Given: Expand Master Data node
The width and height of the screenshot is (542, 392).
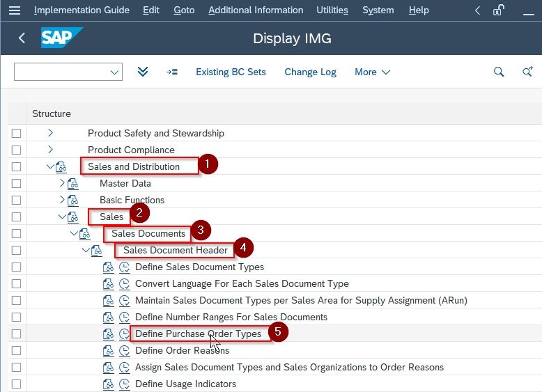Looking at the screenshot, I should click(x=62, y=182).
